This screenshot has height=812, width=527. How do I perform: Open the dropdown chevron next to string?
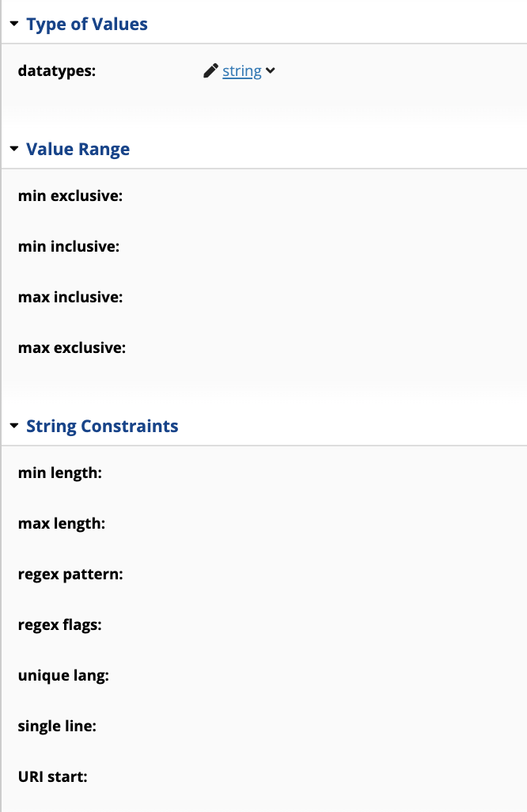click(271, 70)
